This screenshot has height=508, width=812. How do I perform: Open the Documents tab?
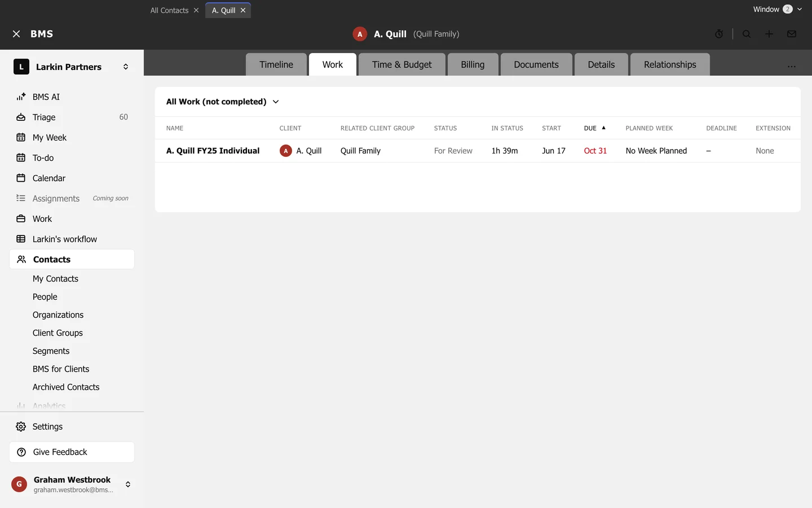(x=536, y=64)
